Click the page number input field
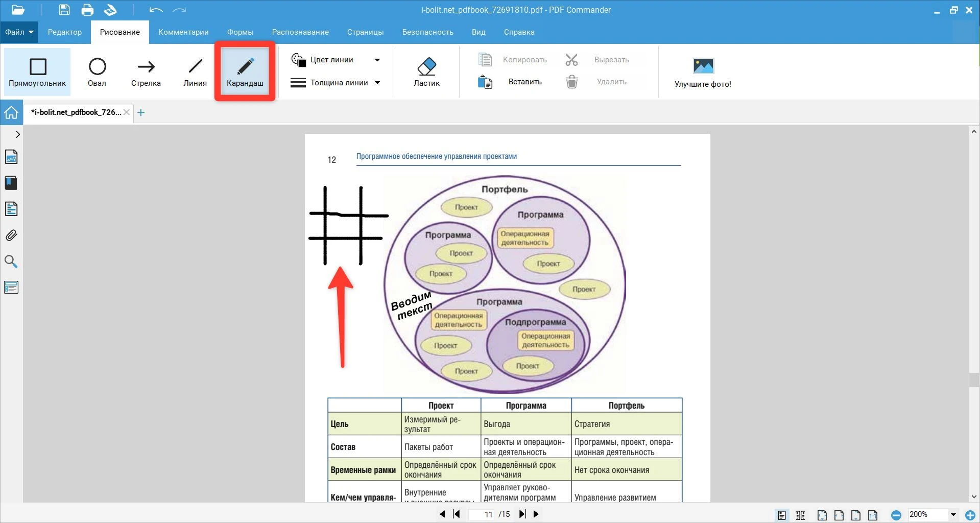 [x=488, y=514]
